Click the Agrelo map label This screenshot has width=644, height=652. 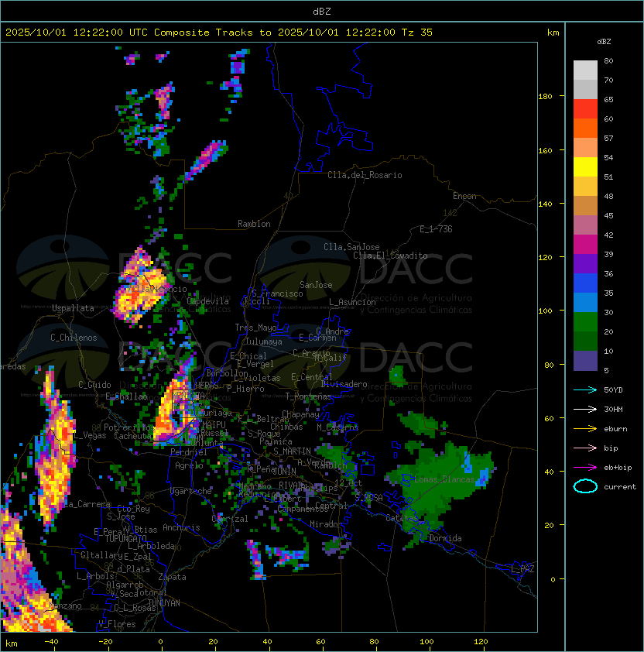[x=189, y=465]
